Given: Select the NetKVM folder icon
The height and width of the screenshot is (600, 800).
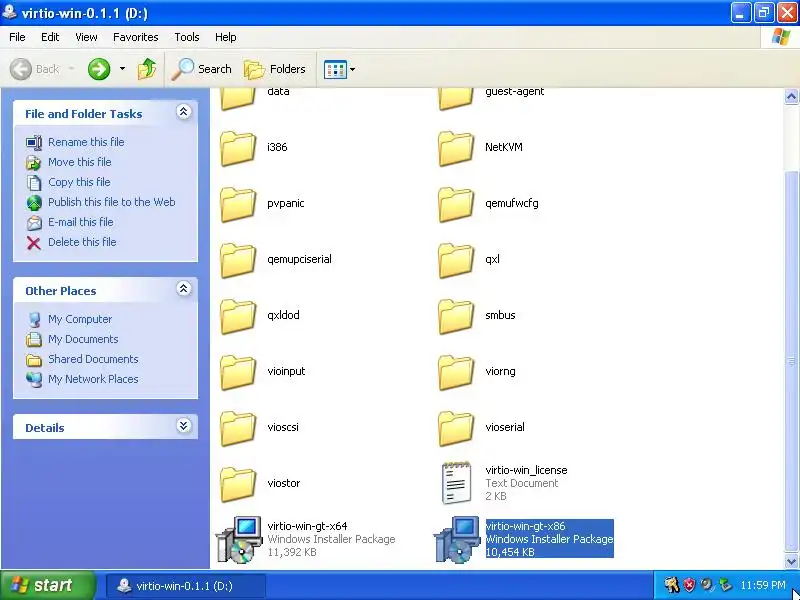Looking at the screenshot, I should (x=456, y=148).
